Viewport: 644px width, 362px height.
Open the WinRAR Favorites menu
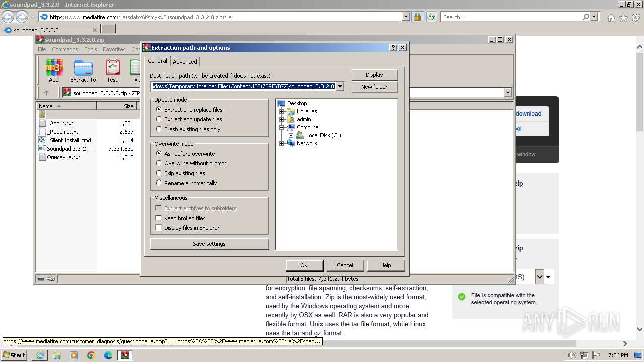click(x=114, y=49)
